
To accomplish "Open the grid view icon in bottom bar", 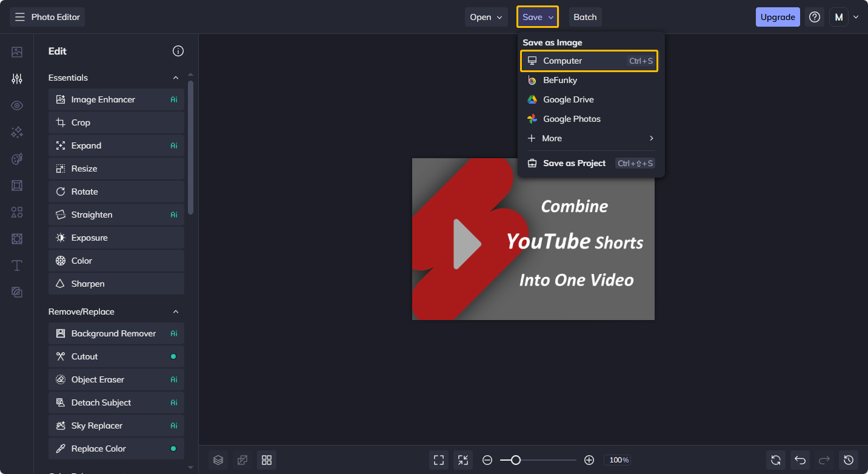I will click(267, 460).
